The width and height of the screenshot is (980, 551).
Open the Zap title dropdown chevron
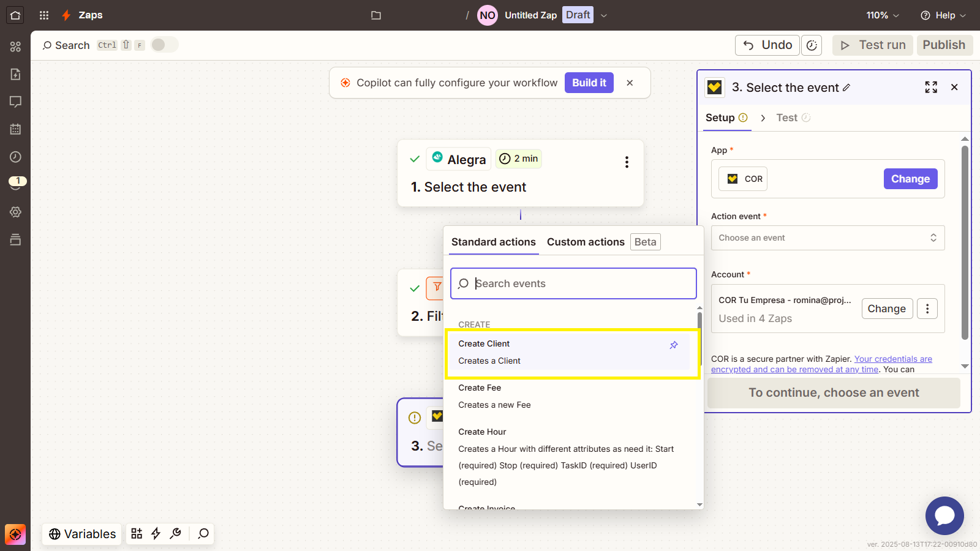coord(603,15)
